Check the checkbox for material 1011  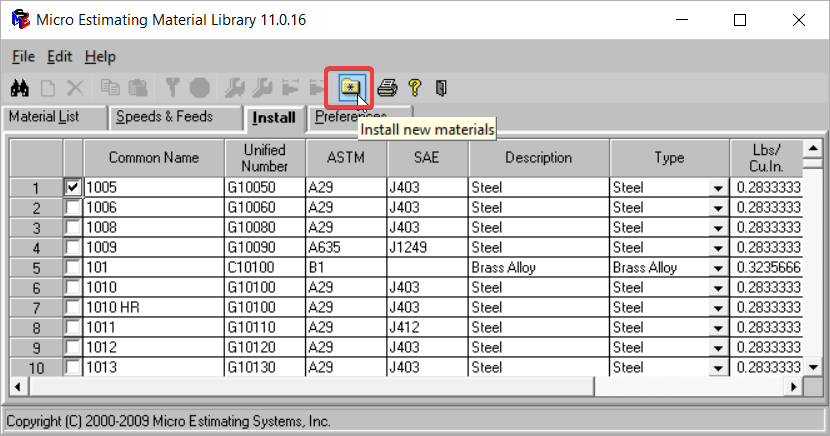(x=73, y=327)
